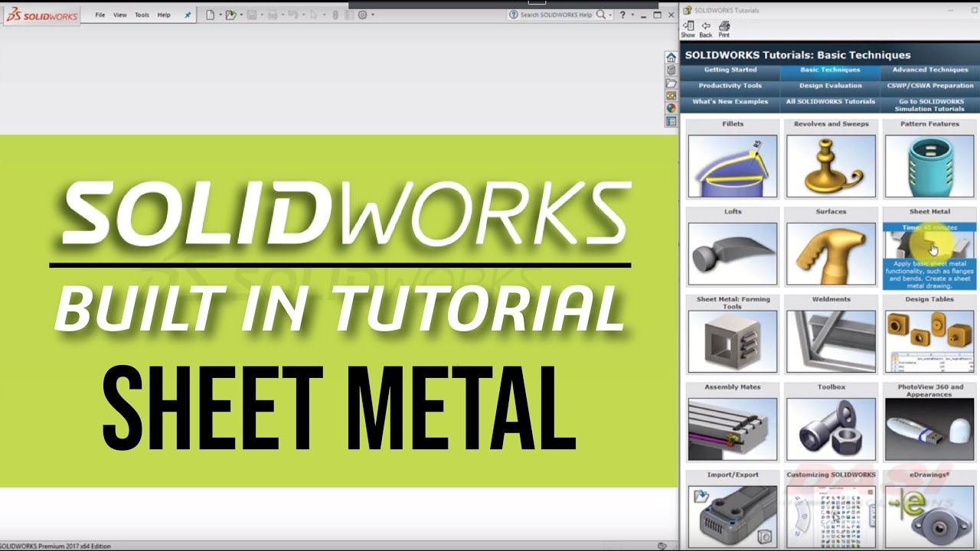Open the Design Library task pane tab

(671, 70)
